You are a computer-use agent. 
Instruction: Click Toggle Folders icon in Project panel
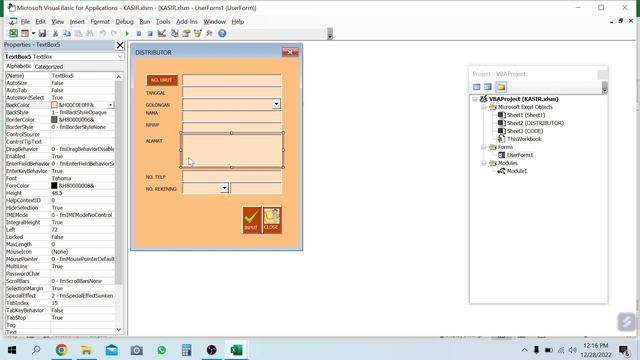[501, 87]
